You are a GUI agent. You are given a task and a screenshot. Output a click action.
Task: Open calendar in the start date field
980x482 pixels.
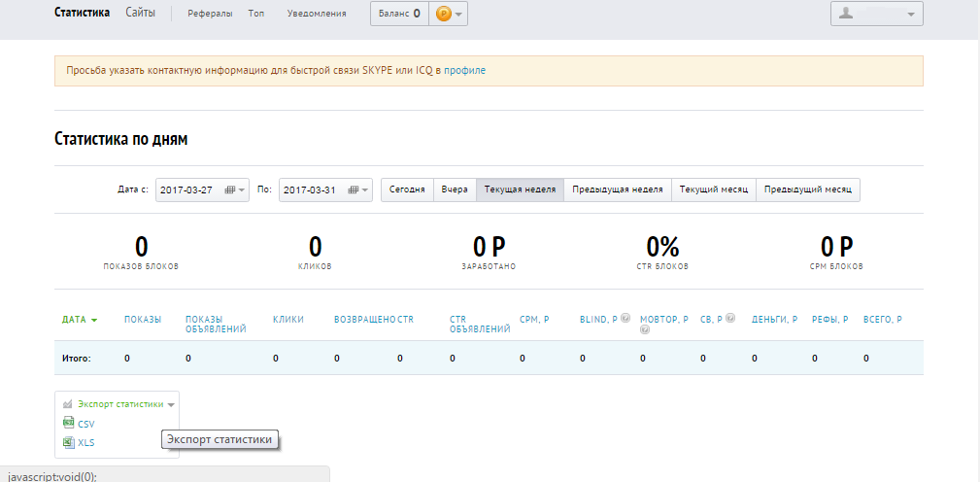[230, 189]
